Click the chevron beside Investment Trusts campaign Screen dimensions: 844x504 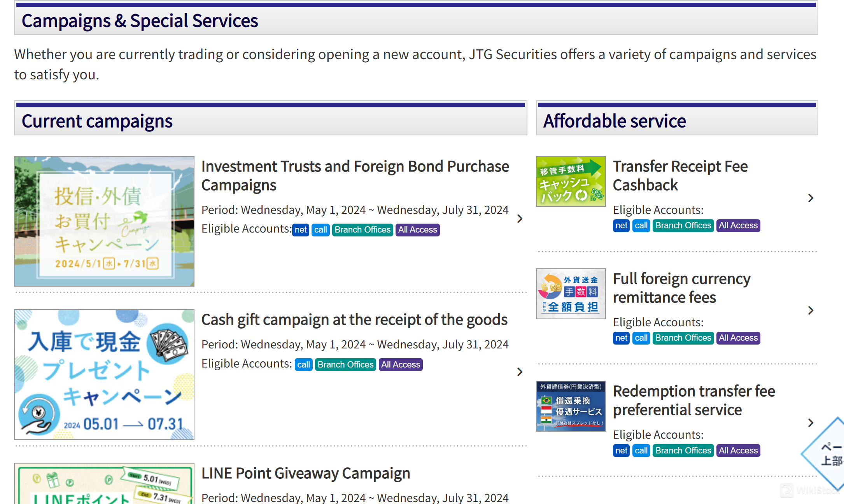tap(520, 219)
